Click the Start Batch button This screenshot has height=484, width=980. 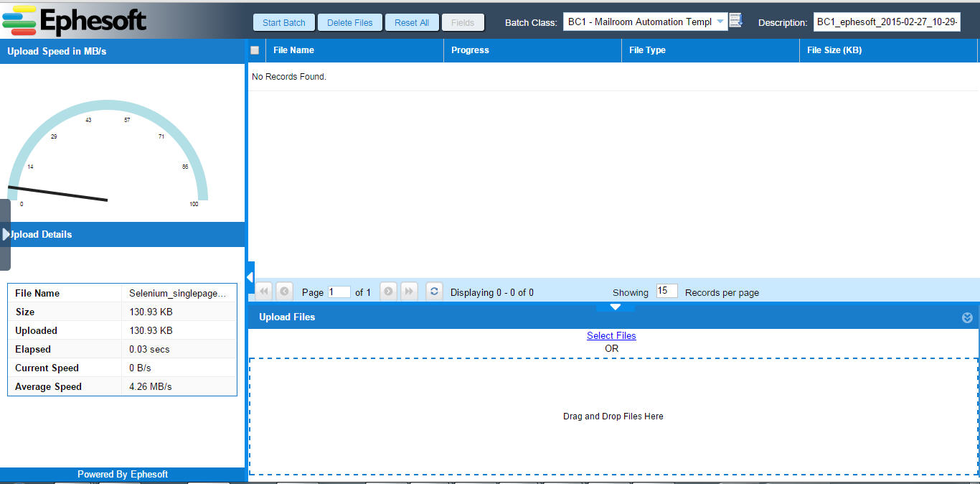click(x=284, y=22)
